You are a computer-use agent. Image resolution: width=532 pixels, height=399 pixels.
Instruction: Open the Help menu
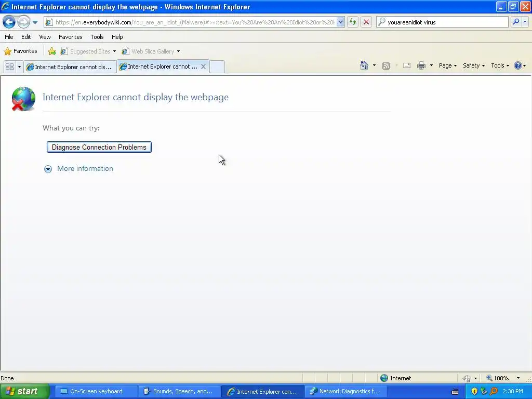click(117, 37)
